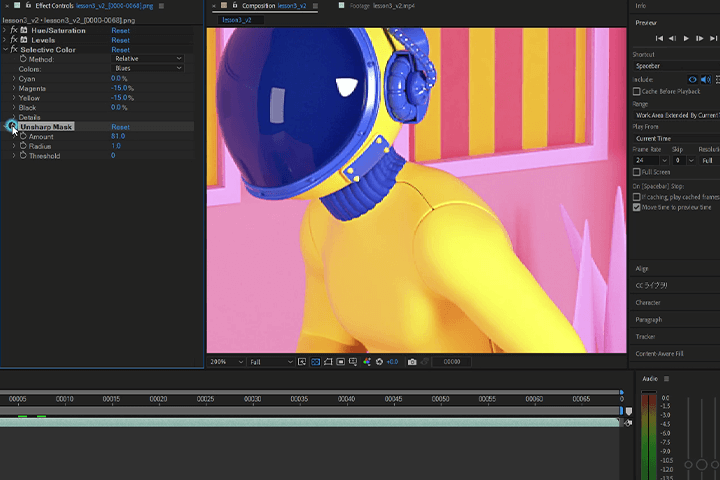Step forward one frame in Preview
This screenshot has height=480, width=720.
click(x=699, y=39)
